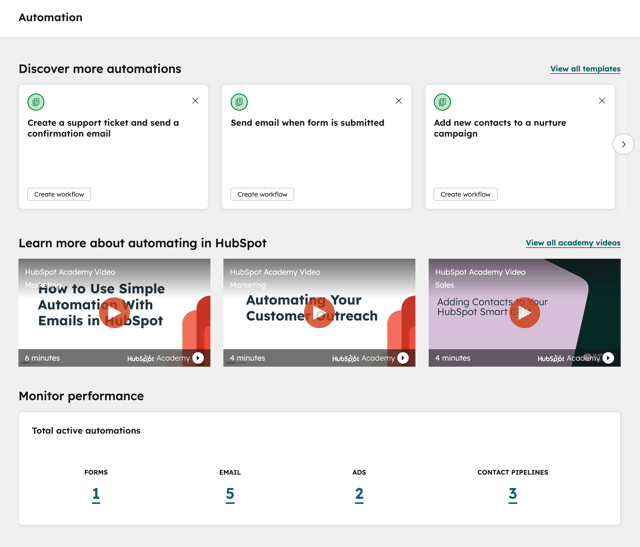Click the template icon on the nurture campaign card

click(442, 102)
